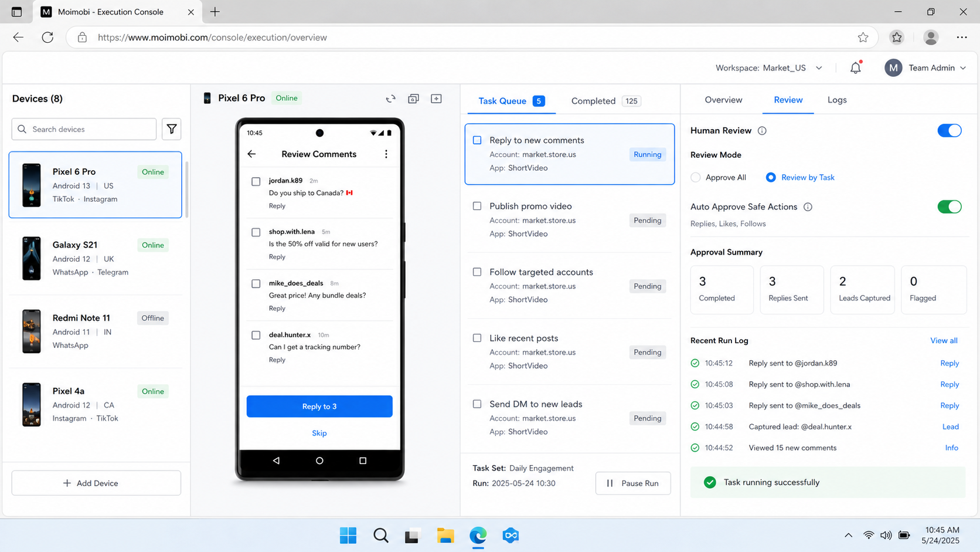Click the browser refresh icon
This screenshot has width=980, height=552.
point(47,38)
